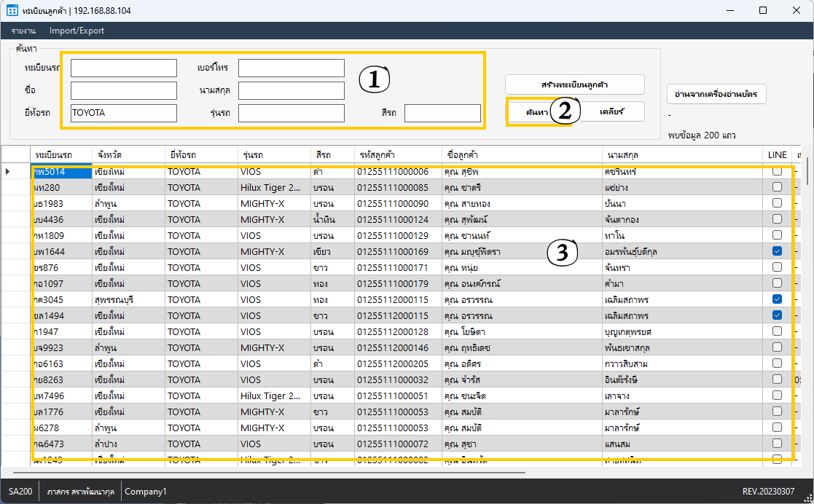Click the สร้างทะเบียนลูกค้า button
This screenshot has height=504, width=814.
[x=575, y=84]
